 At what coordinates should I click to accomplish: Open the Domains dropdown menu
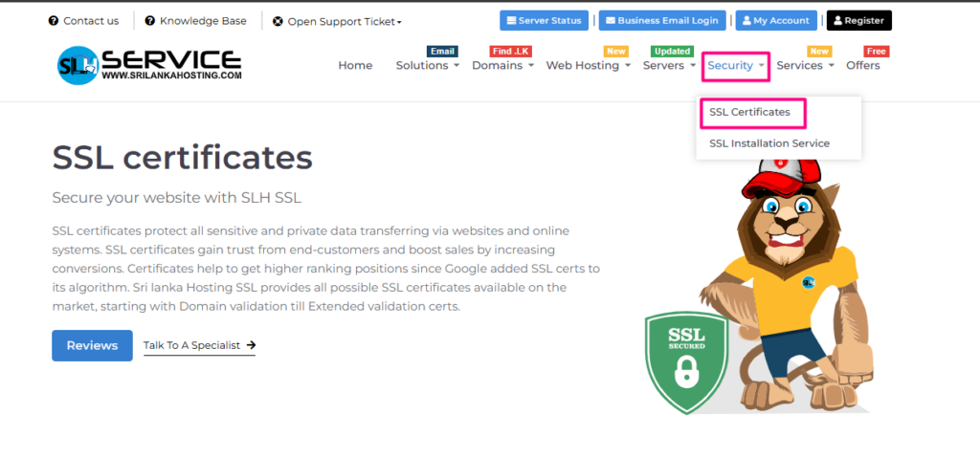(x=503, y=66)
